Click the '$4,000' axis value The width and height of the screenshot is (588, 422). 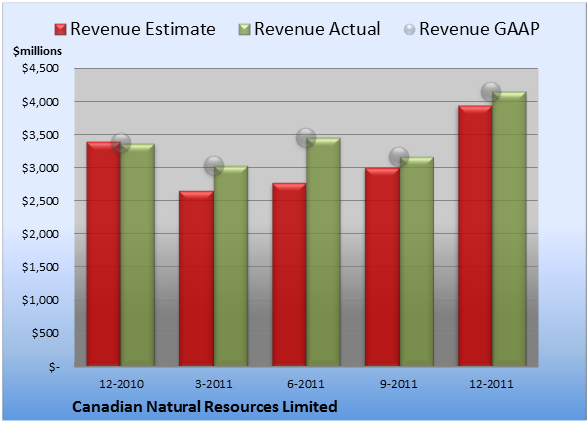pos(40,102)
